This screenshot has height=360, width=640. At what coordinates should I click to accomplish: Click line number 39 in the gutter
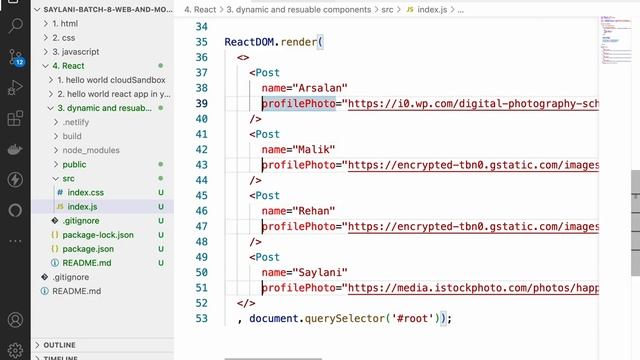tap(202, 104)
